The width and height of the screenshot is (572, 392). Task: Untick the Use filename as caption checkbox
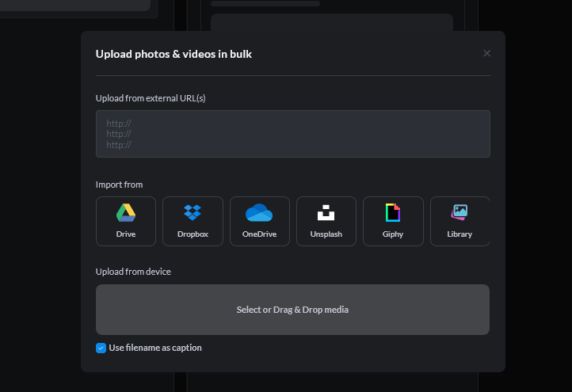tap(101, 348)
